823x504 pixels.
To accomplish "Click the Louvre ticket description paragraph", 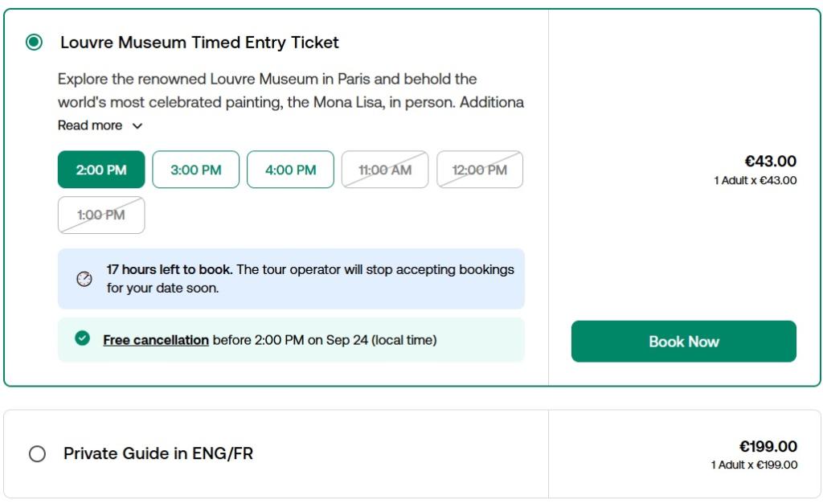I will (x=290, y=91).
